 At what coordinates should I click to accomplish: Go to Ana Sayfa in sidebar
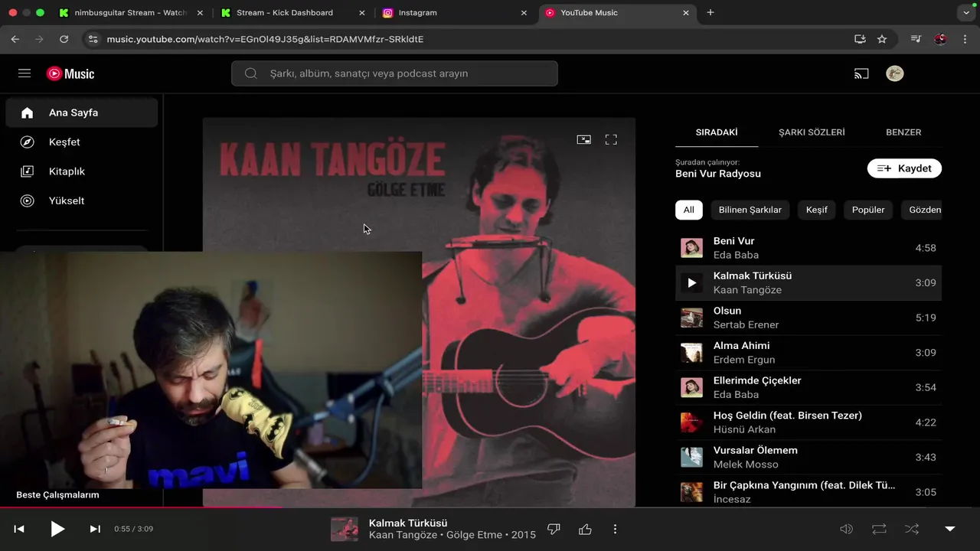(x=81, y=112)
